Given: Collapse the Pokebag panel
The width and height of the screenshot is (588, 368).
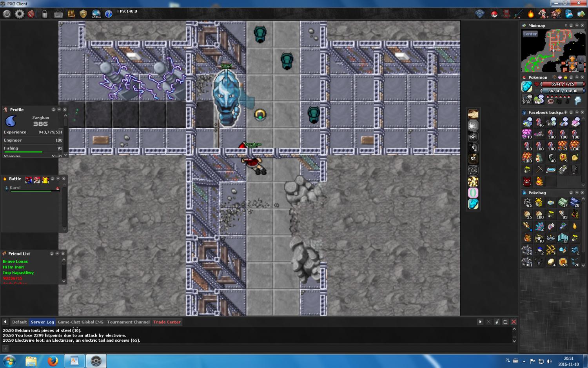Looking at the screenshot, I should click(577, 193).
